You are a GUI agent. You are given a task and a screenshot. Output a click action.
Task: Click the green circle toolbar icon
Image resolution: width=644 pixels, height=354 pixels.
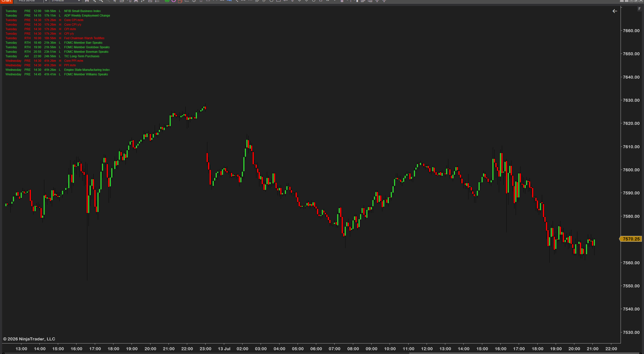(x=167, y=1)
